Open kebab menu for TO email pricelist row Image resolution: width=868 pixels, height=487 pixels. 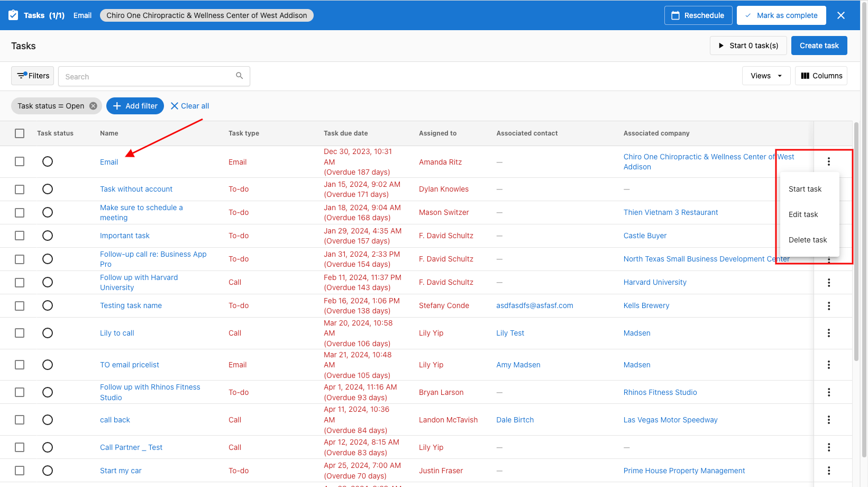pos(829,365)
